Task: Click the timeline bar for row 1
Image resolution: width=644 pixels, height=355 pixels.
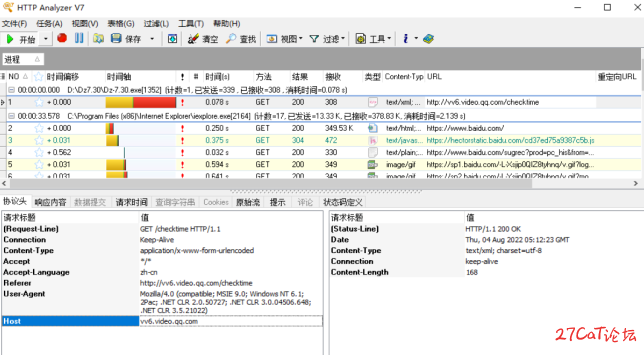Action: pyautogui.click(x=141, y=102)
